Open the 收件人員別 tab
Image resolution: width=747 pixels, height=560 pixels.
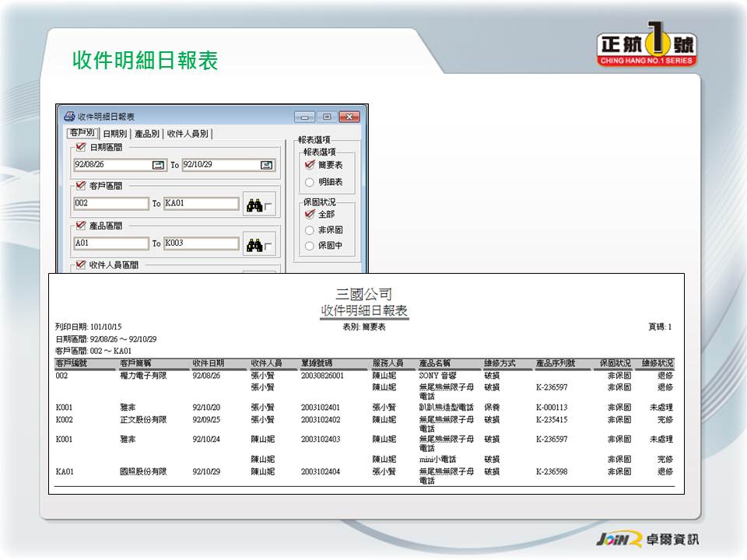[x=188, y=134]
